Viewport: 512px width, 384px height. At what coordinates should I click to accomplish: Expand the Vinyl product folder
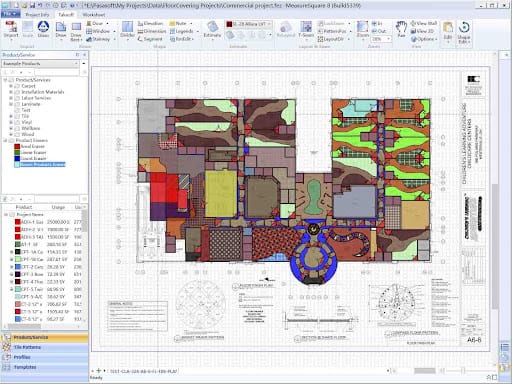click(11, 122)
